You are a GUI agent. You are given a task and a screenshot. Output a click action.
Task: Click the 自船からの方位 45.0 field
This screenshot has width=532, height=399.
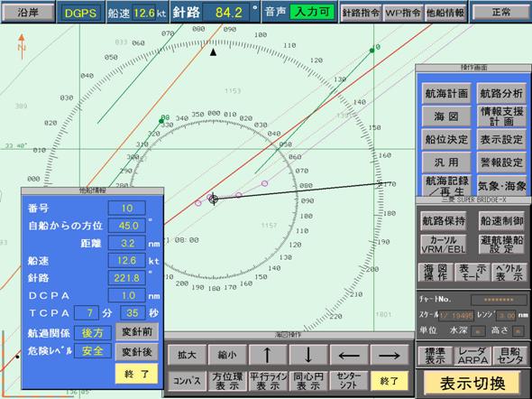(x=127, y=226)
